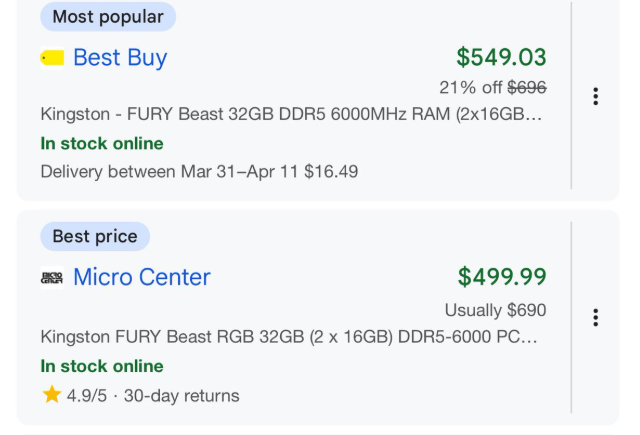Open the Best Buy store link
Viewport: 640px width, 435px height.
click(120, 58)
